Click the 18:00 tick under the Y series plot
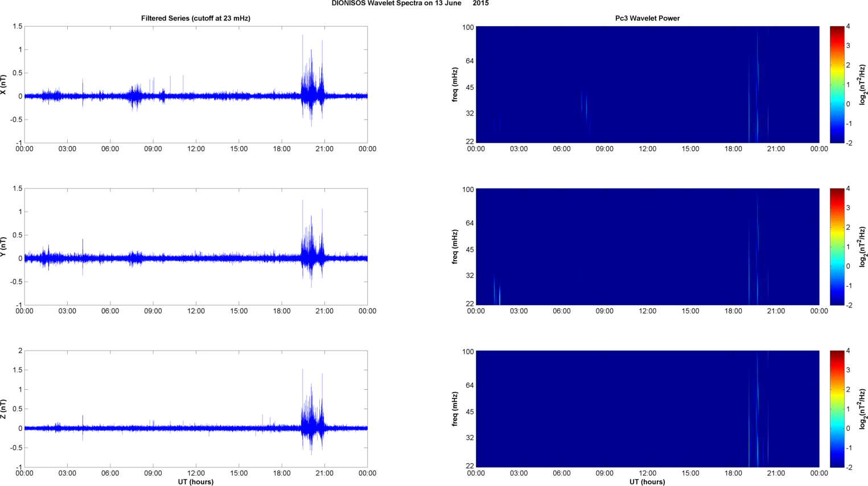This screenshot has width=868, height=486. point(282,311)
